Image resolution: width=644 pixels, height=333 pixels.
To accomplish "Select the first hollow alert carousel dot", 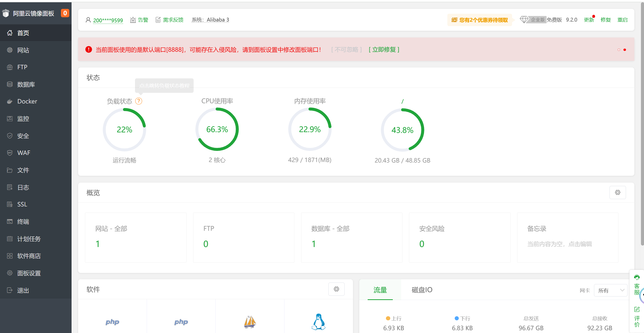I will pos(619,50).
